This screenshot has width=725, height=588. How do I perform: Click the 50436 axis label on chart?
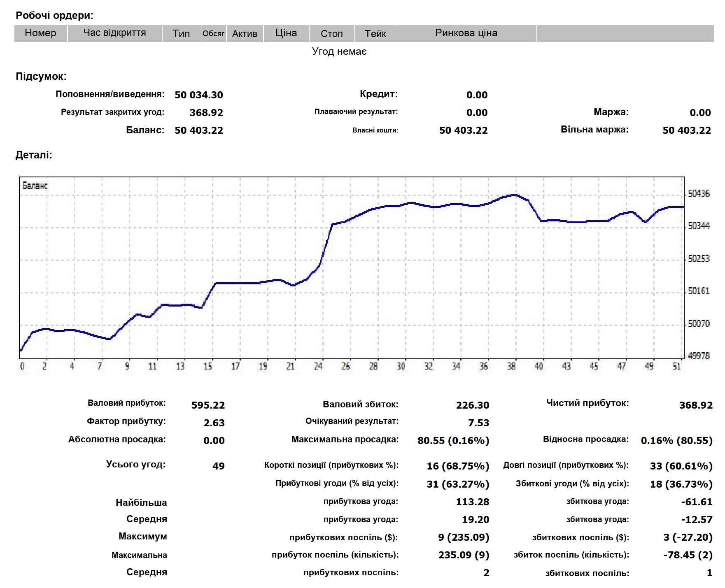point(699,193)
